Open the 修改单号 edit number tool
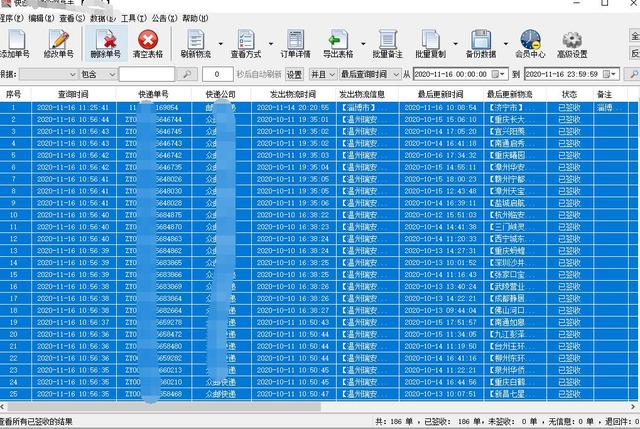Screen dimensions: 640x429 [x=59, y=44]
